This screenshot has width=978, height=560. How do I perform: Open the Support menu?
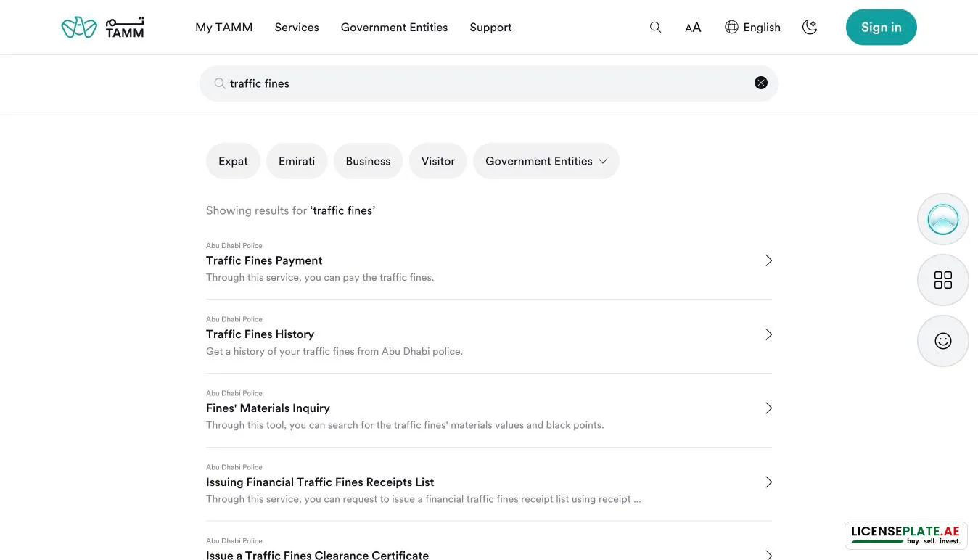[490, 28]
